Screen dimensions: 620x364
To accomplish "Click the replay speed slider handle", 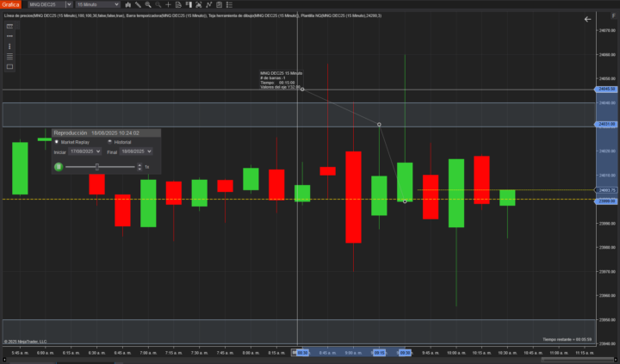I will (96, 167).
